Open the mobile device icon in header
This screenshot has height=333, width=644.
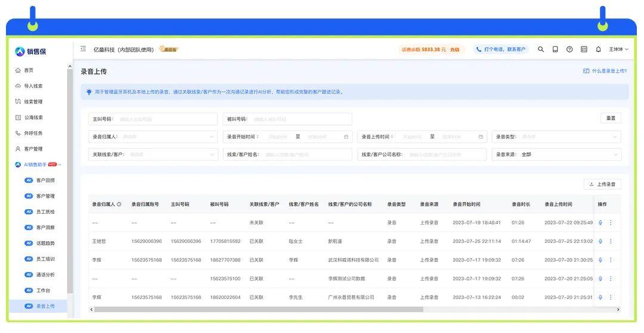(555, 49)
